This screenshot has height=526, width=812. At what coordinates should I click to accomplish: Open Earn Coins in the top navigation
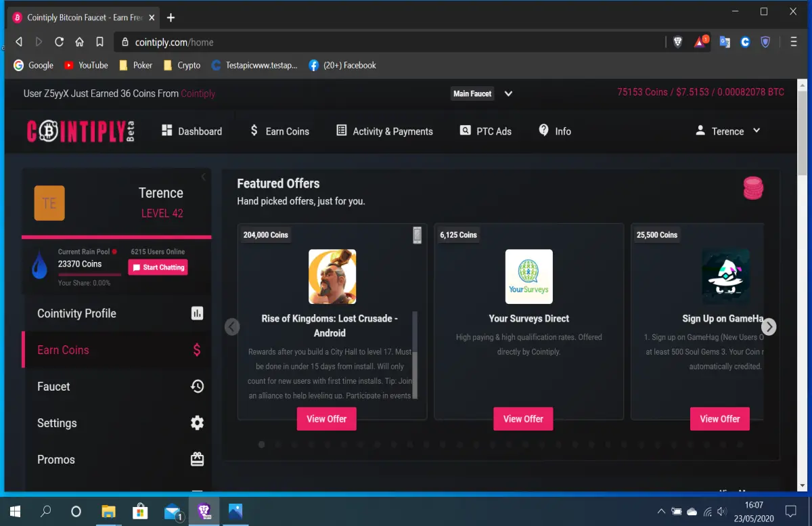pos(279,131)
